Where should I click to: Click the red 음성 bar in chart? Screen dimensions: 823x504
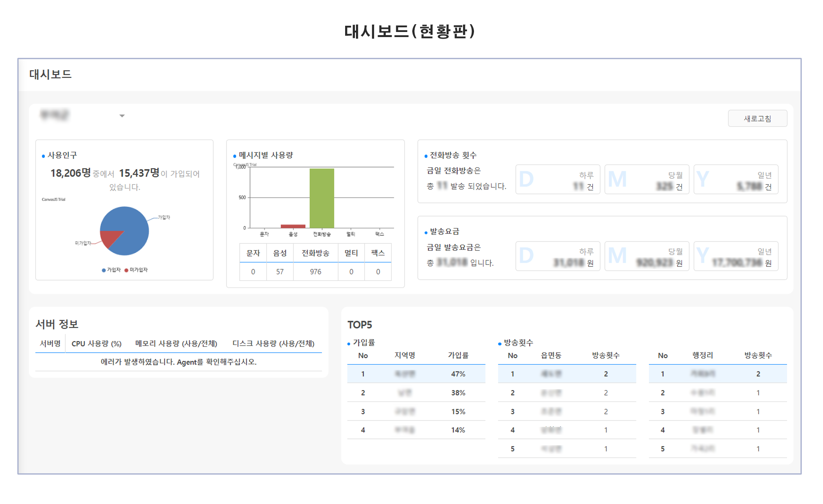(x=293, y=226)
